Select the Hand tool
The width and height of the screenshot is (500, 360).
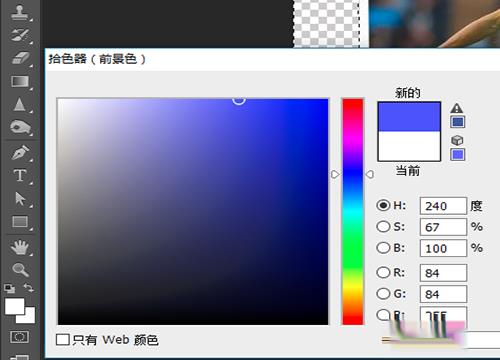point(20,247)
